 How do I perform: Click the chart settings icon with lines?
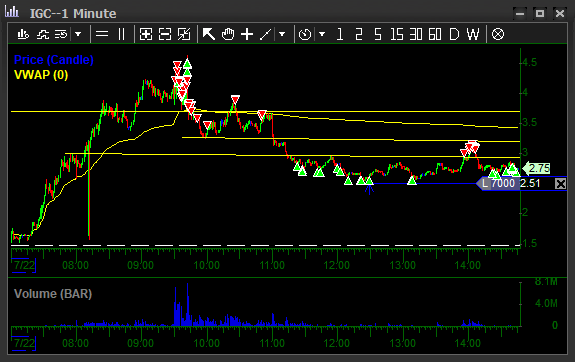pyautogui.click(x=61, y=34)
